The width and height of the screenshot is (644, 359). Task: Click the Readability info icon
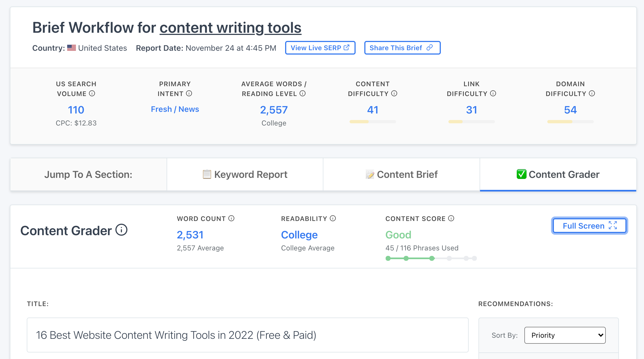coord(333,219)
